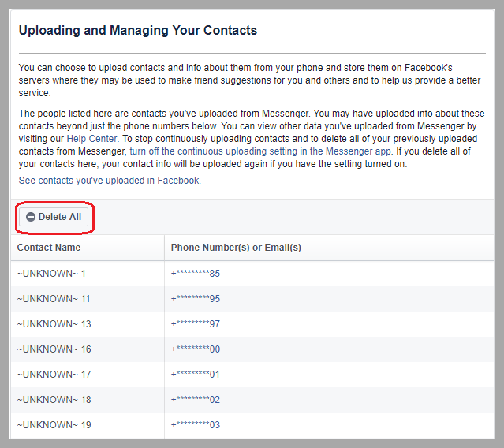Click phone number ending in 95

tap(196, 299)
